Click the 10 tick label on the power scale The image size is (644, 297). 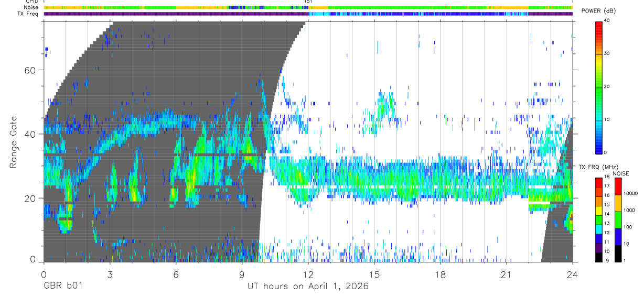pos(607,119)
